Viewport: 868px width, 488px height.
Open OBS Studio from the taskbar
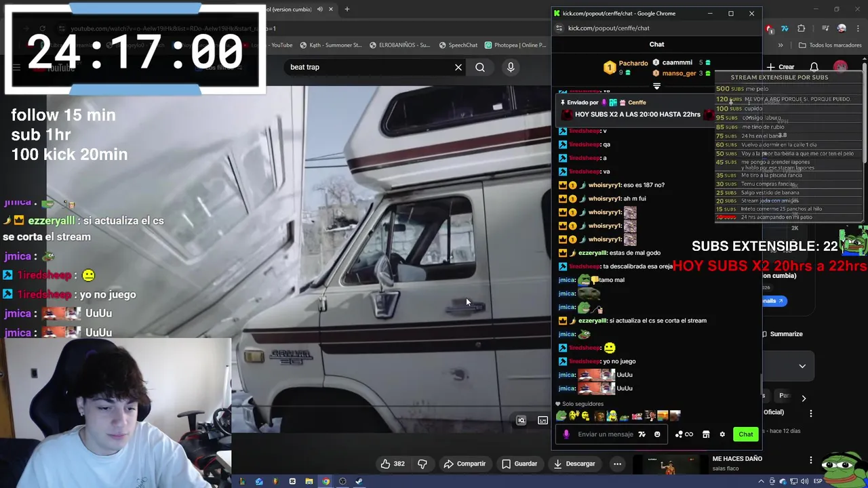[x=342, y=481]
